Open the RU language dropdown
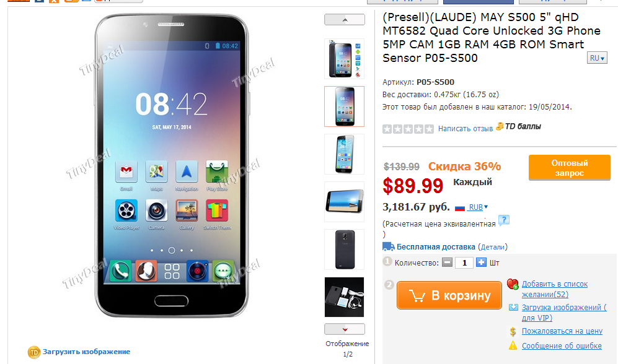 coord(597,58)
